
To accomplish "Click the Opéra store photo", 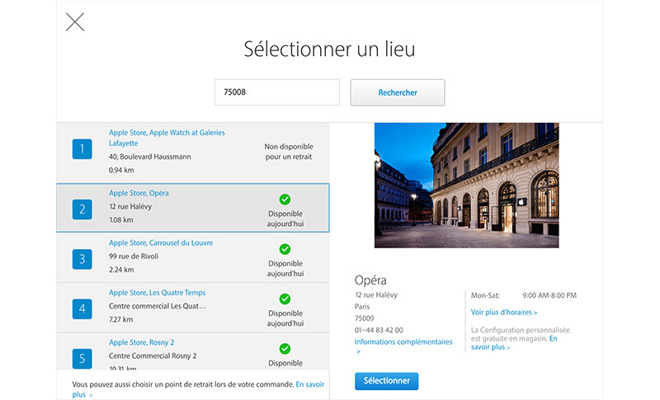I will click(x=466, y=185).
